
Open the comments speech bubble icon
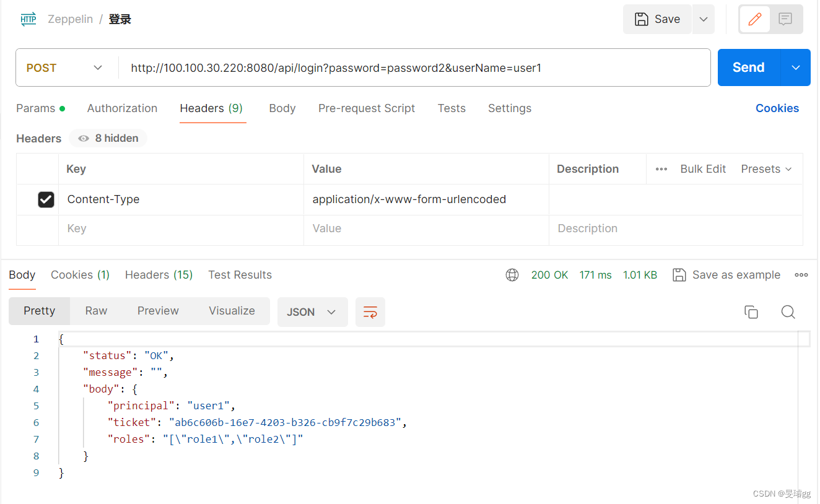[x=785, y=19]
